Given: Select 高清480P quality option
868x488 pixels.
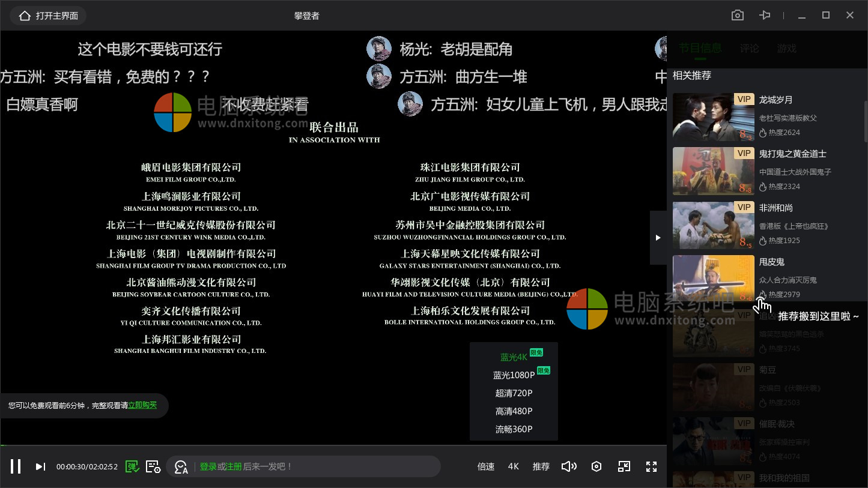Looking at the screenshot, I should pyautogui.click(x=514, y=411).
